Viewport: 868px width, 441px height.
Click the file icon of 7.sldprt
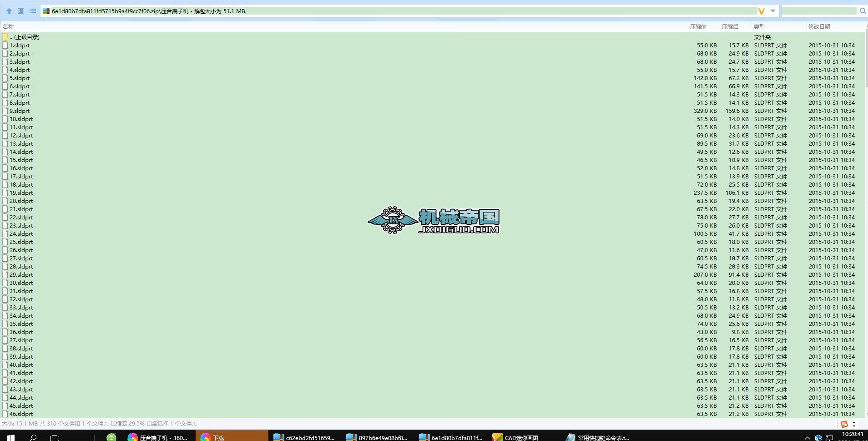click(5, 94)
